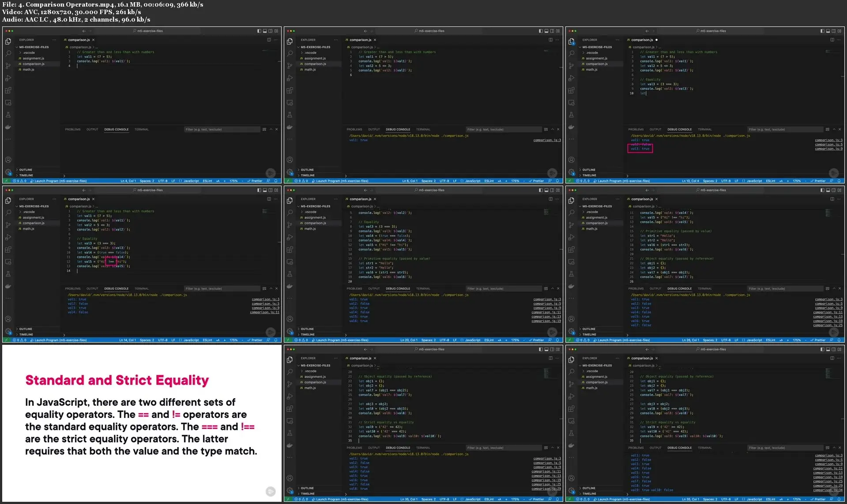Open the Standard and Strict Equality slide thumbnail

pyautogui.click(x=142, y=423)
